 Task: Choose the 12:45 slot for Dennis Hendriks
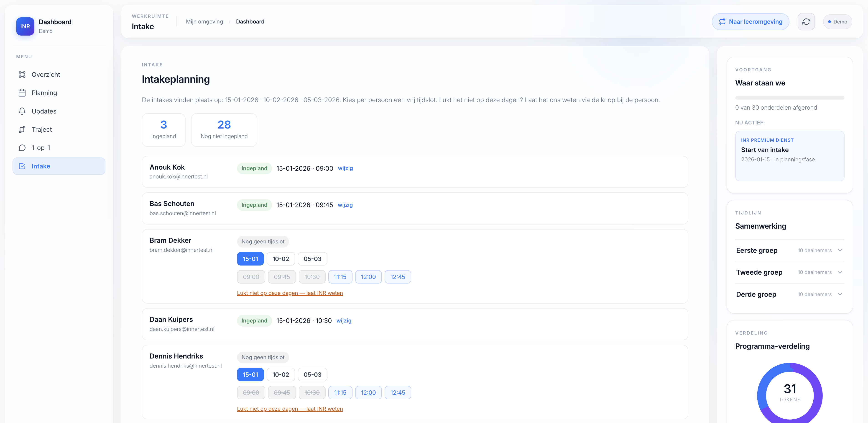click(398, 393)
